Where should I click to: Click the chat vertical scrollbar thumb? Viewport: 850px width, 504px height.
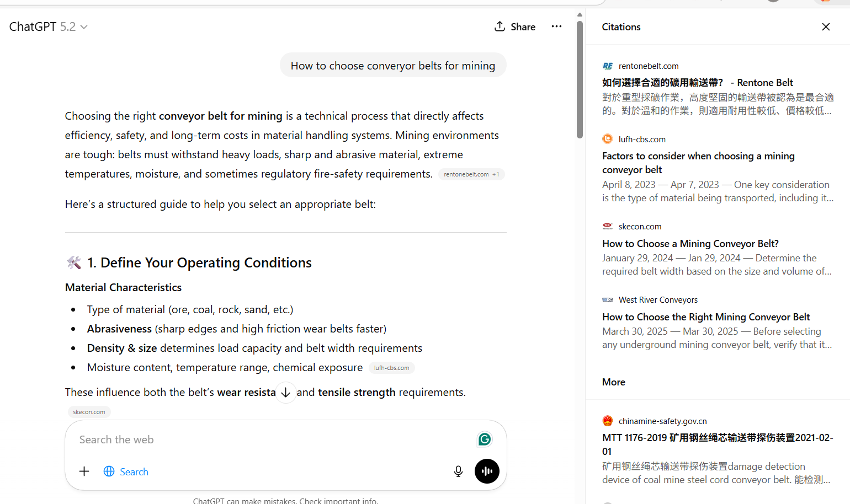(580, 79)
